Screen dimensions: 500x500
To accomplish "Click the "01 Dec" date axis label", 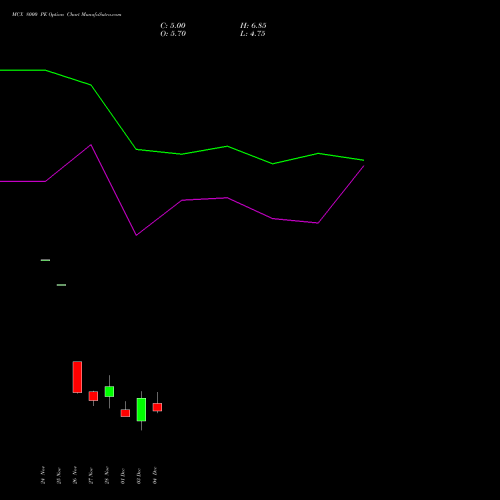I will 123,475.
